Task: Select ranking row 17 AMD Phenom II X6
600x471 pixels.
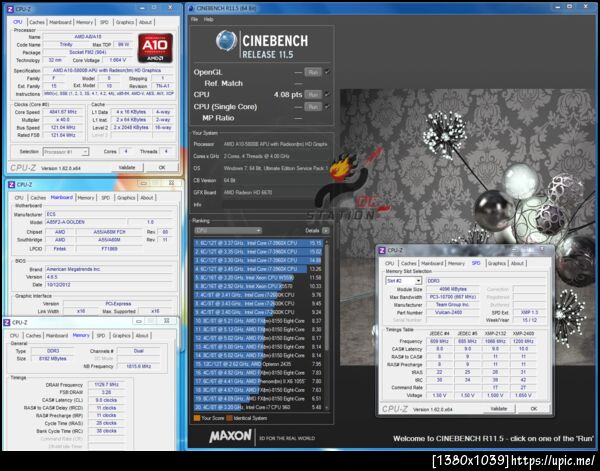Action: pos(259,381)
